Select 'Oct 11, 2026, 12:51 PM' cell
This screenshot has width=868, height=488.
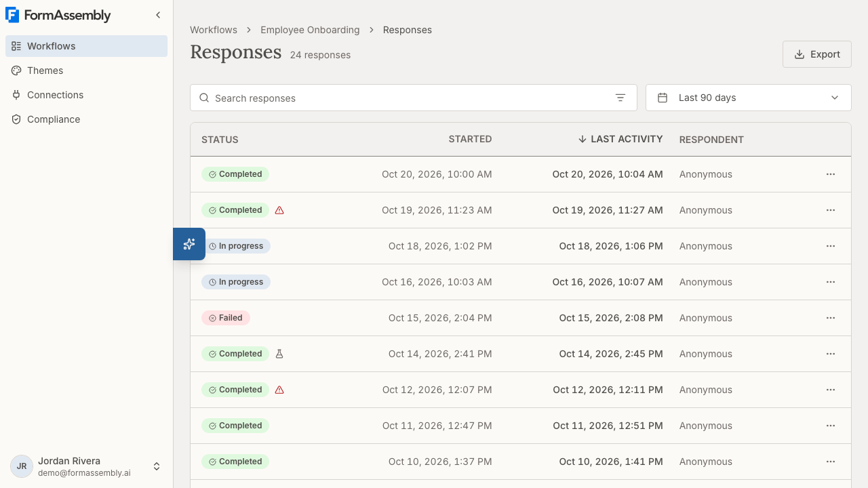tap(608, 426)
